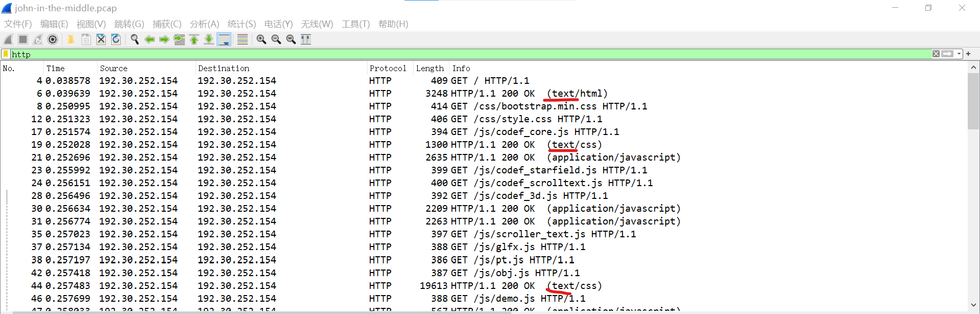Toggle auto-scroll during live capture

pos(224,39)
